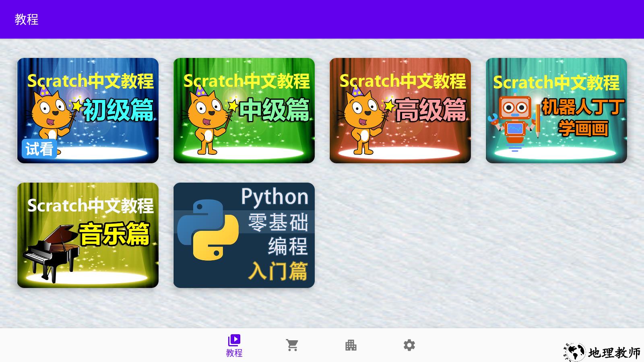The image size is (644, 362).
Task: Click the 教程 label in bottom navigation
Action: click(x=234, y=353)
